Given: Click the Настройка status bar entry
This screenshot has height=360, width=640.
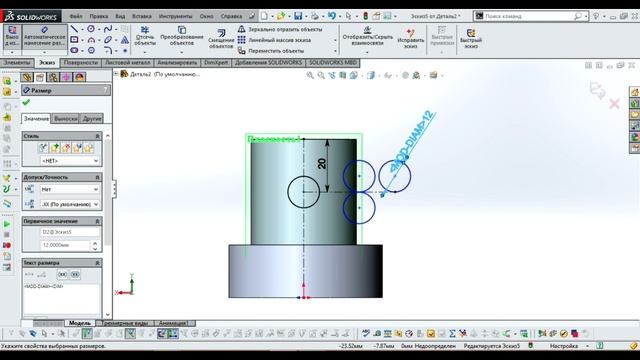Looking at the screenshot, I should click(564, 346).
